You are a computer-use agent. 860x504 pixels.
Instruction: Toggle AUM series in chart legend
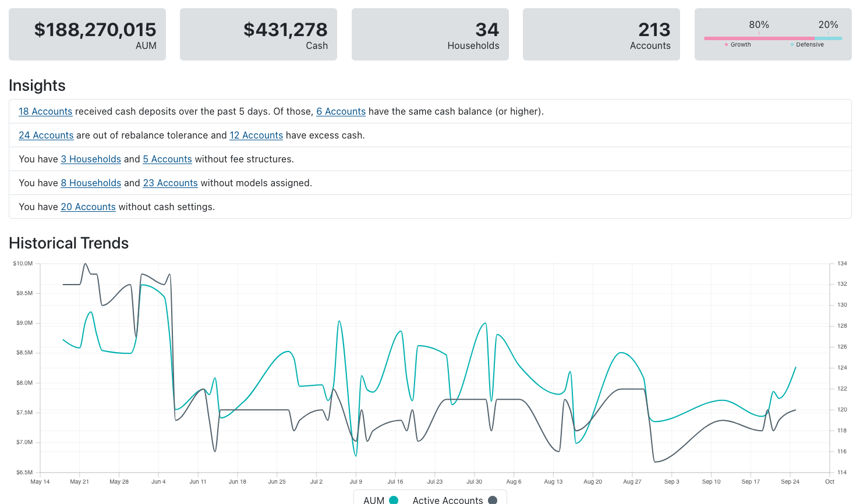(x=380, y=500)
